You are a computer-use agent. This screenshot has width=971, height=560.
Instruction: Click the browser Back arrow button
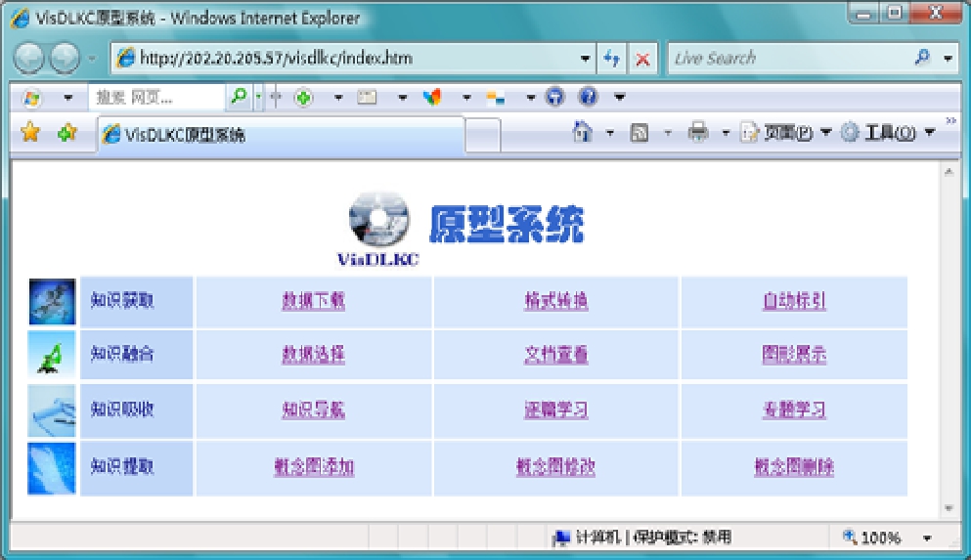(28, 59)
